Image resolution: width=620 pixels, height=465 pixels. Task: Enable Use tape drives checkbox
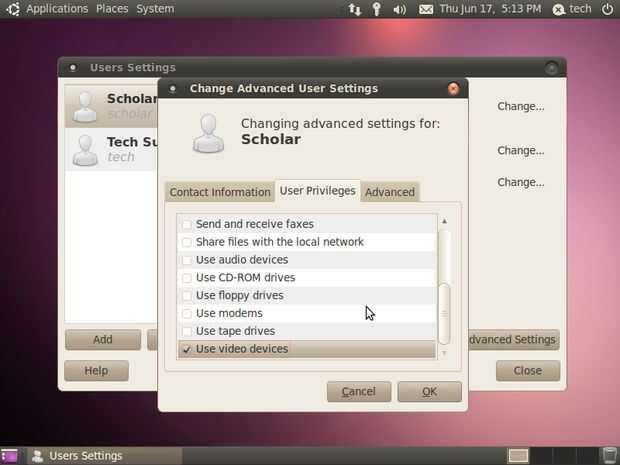pyautogui.click(x=187, y=331)
